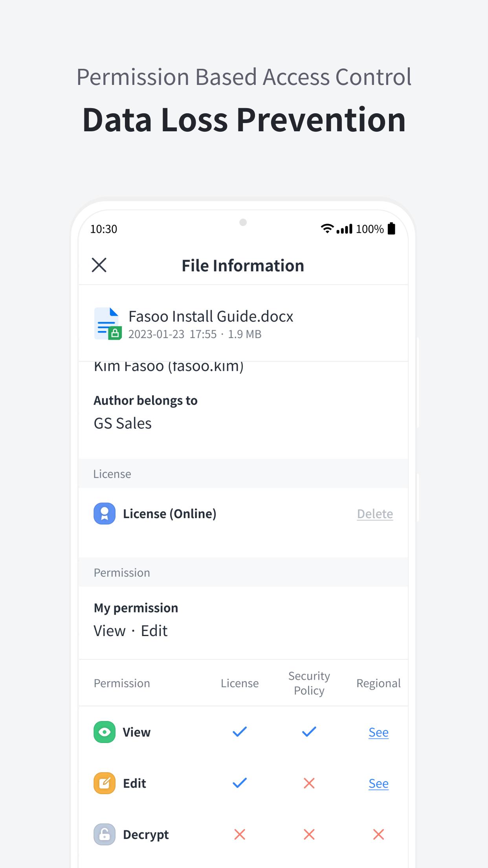The width and height of the screenshot is (488, 868).
Task: Tap the 10:30 clock in status bar
Action: click(x=104, y=229)
